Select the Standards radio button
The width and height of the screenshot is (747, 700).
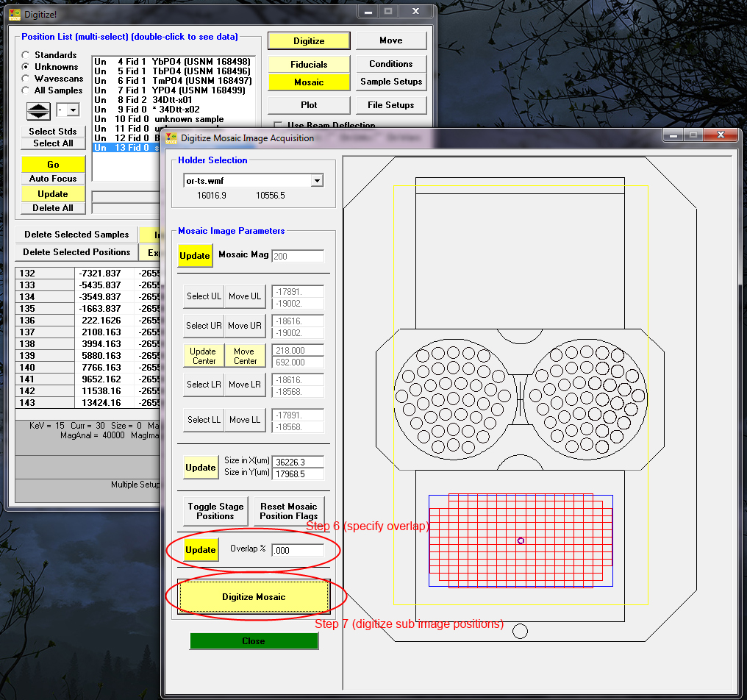pyautogui.click(x=26, y=55)
